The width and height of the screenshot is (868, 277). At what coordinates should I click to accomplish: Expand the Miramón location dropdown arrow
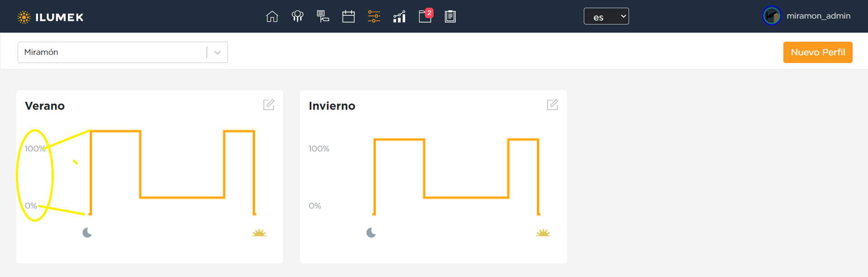tap(217, 53)
